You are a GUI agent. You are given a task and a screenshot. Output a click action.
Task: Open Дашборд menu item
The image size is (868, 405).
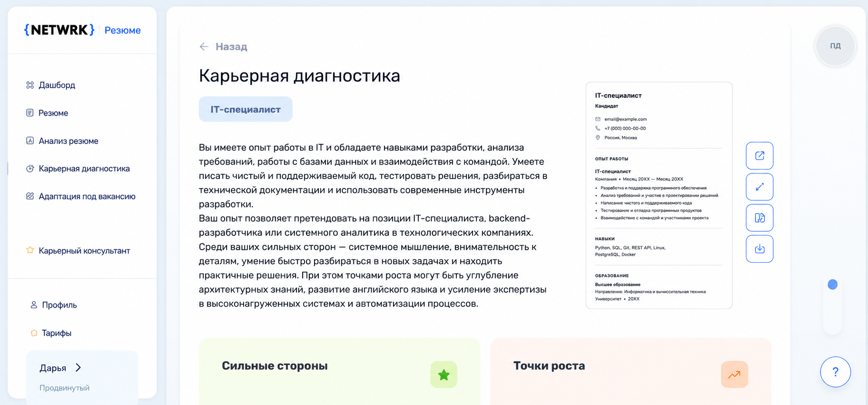[57, 85]
